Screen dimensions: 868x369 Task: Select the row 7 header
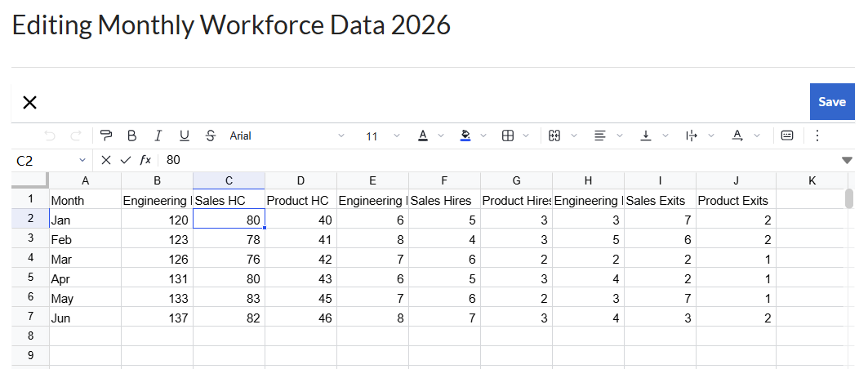pyautogui.click(x=30, y=317)
